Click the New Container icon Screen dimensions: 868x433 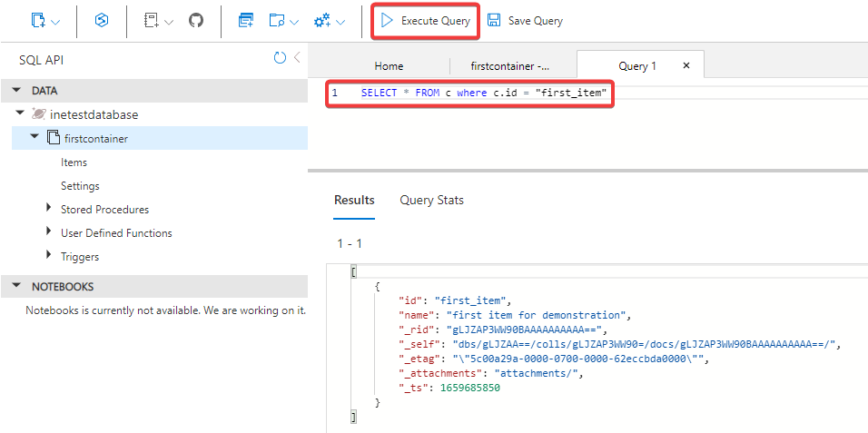click(38, 20)
